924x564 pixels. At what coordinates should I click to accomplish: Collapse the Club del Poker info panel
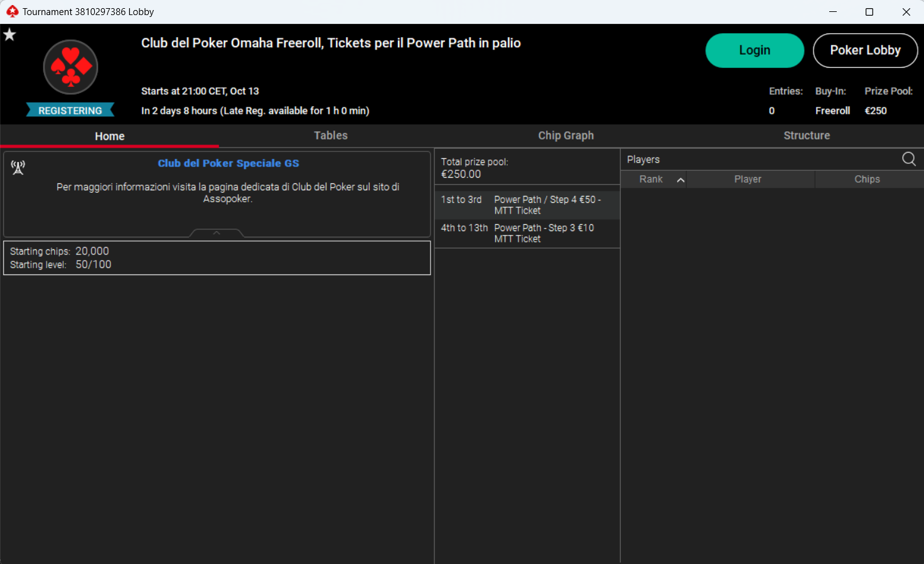pyautogui.click(x=217, y=233)
